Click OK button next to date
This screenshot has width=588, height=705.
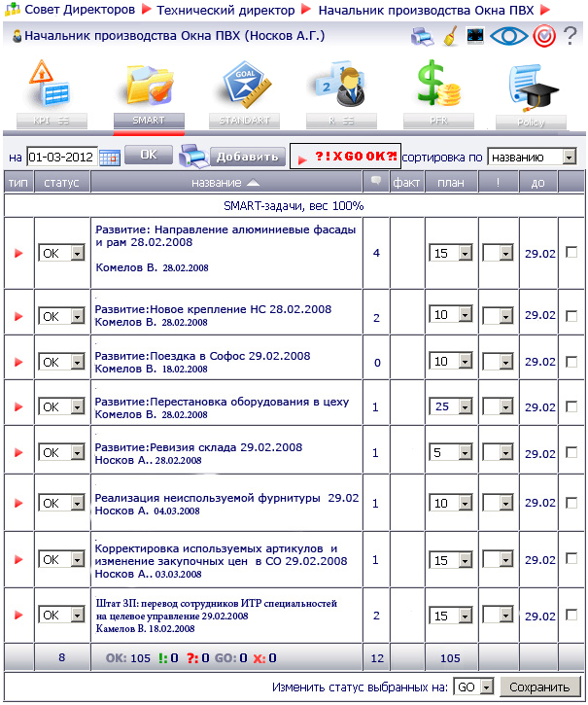[149, 155]
